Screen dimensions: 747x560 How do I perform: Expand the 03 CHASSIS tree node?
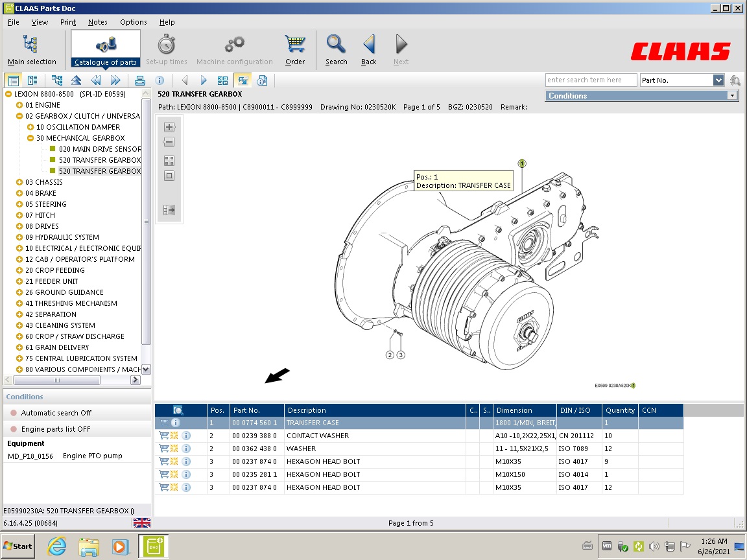(x=19, y=182)
